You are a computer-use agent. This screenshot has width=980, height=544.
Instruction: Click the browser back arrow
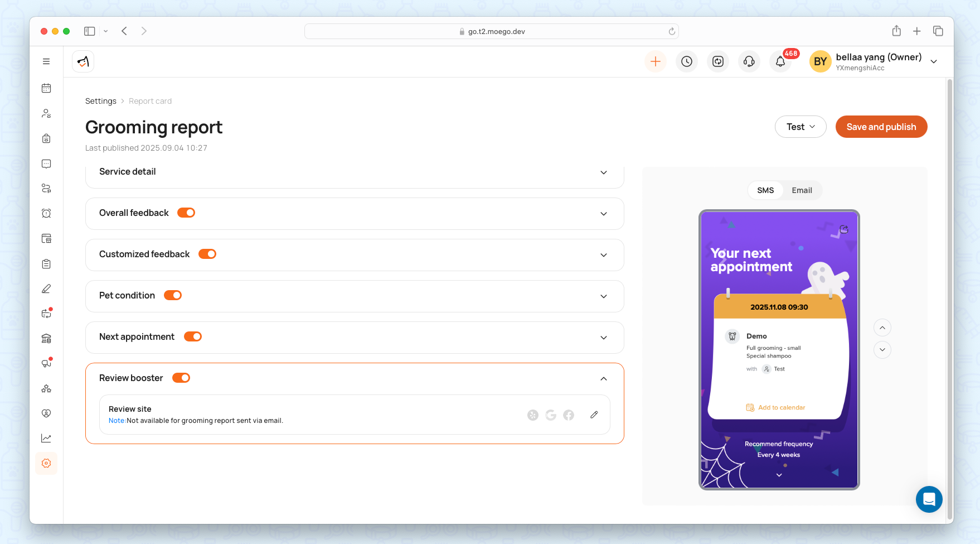pyautogui.click(x=124, y=31)
